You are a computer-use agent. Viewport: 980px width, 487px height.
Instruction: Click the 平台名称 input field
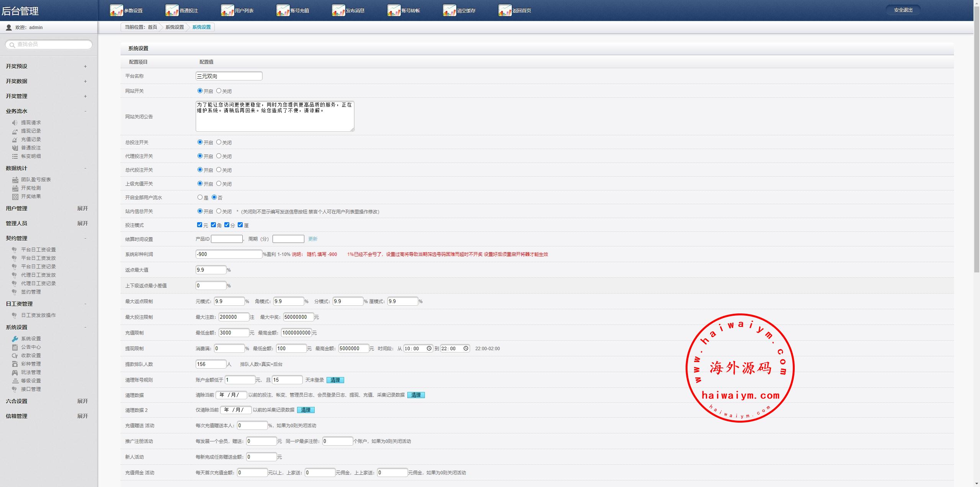229,76
